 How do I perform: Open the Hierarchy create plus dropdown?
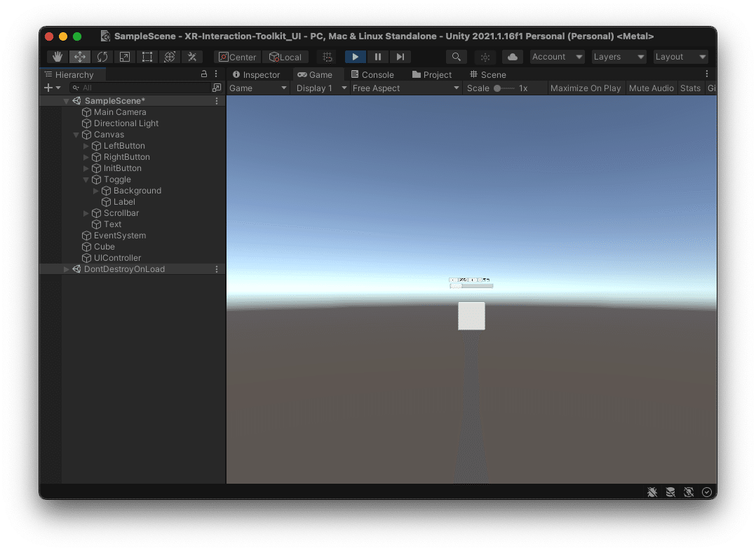(52, 88)
